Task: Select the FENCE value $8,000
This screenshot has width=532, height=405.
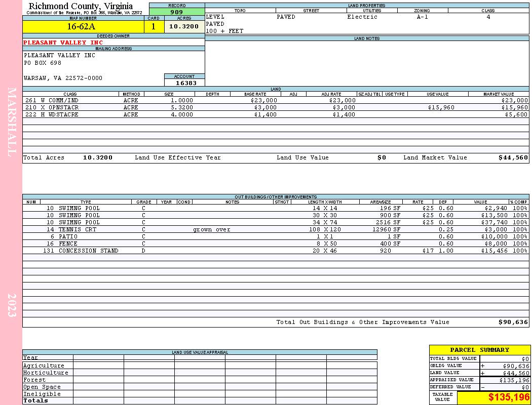Action: coord(494,244)
